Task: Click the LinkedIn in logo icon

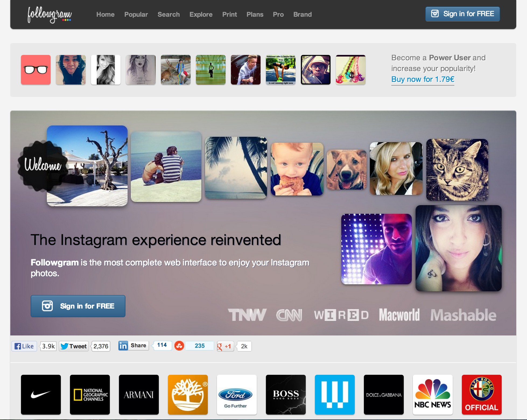Action: click(x=123, y=346)
